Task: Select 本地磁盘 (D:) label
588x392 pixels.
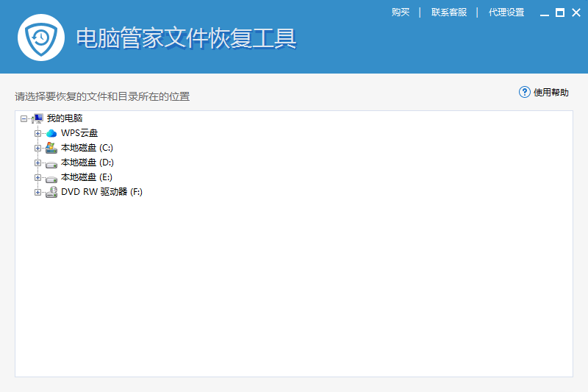Action: (87, 162)
